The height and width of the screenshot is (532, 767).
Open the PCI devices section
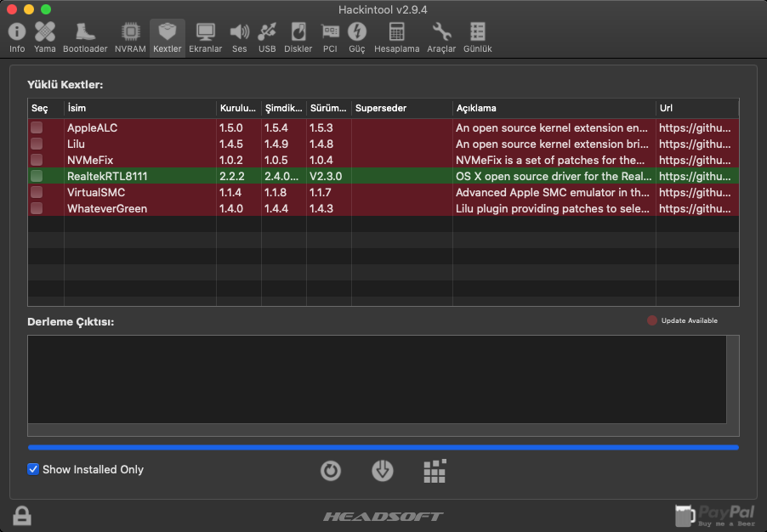(330, 37)
